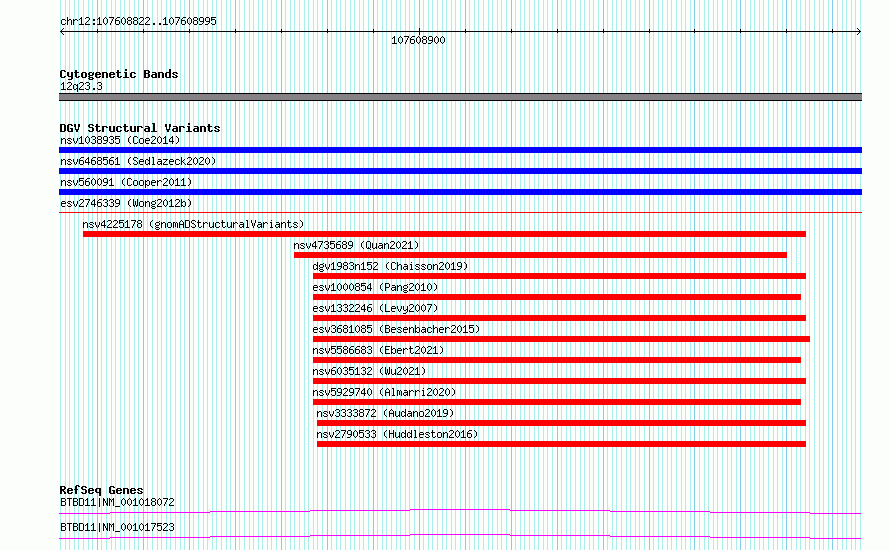Image resolution: width=890 pixels, height=550 pixels.
Task: Click the 107608900 ruler coordinate label
Action: click(418, 40)
